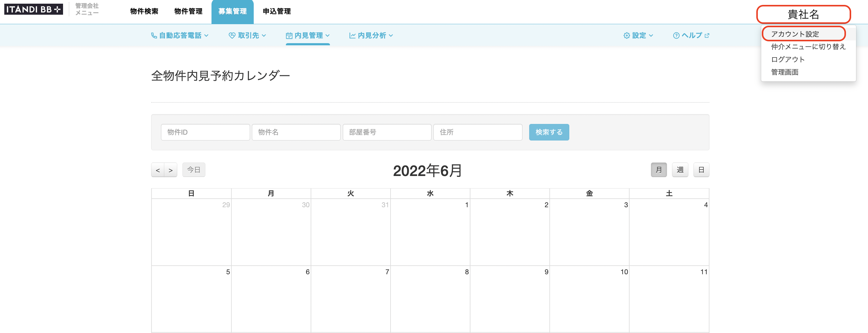Click the calendar icon beside 内見管理
The width and height of the screenshot is (868, 333).
[289, 36]
